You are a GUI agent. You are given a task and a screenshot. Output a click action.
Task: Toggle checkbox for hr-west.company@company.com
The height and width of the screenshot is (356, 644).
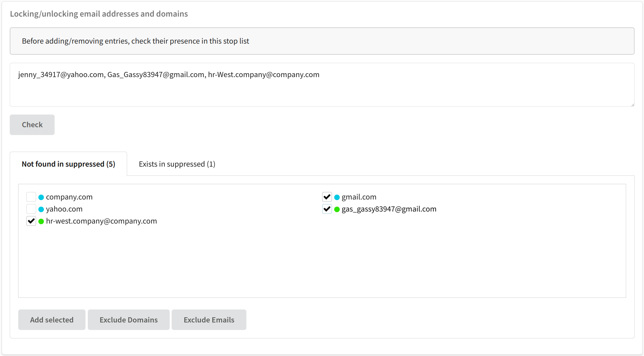point(32,221)
